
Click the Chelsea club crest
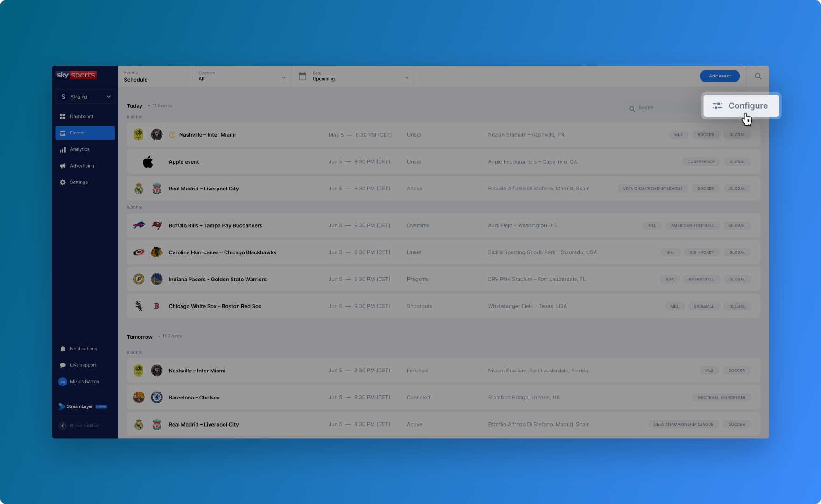click(157, 398)
